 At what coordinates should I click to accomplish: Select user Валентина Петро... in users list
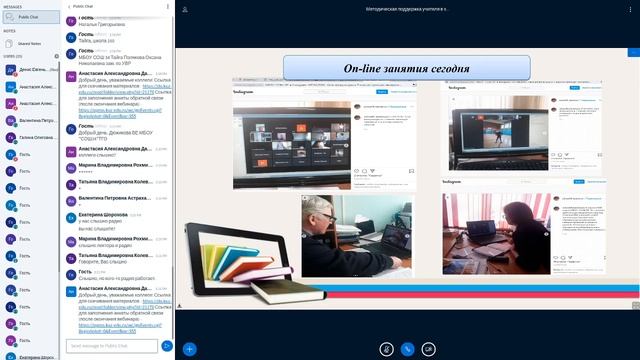tap(31, 121)
